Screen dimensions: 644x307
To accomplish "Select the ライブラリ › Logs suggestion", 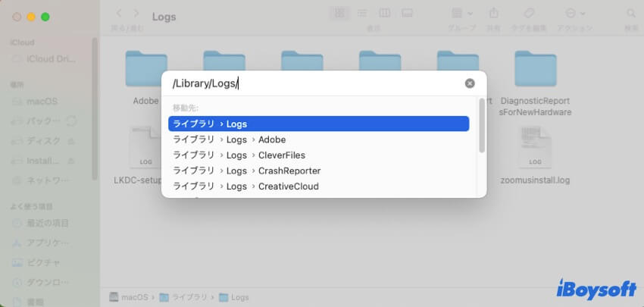I will (x=319, y=124).
